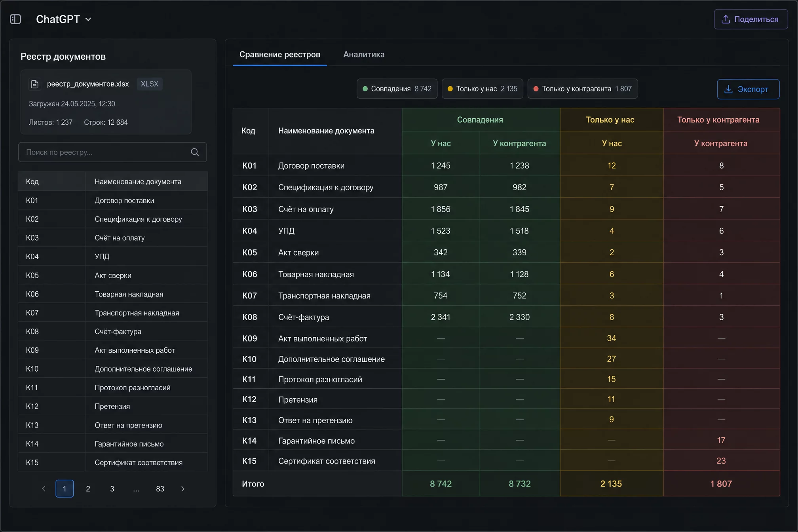Click value 1 128 in K06 row
The image size is (798, 532).
coord(519,274)
